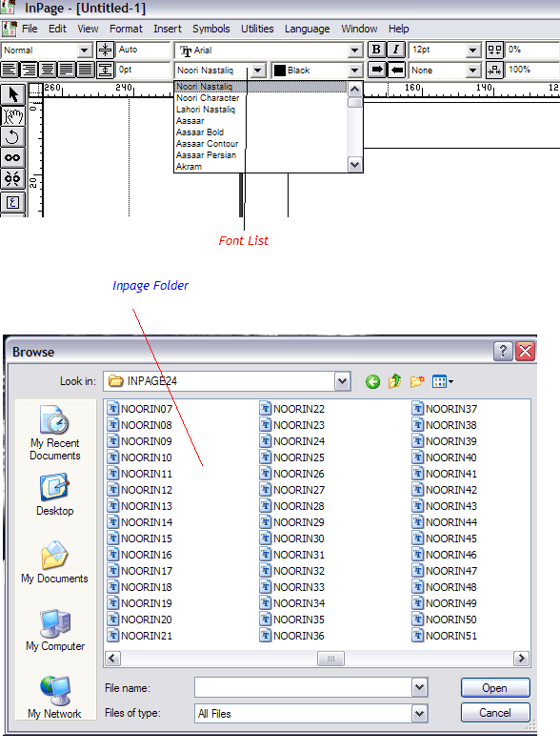Open the Format menu

click(x=126, y=29)
